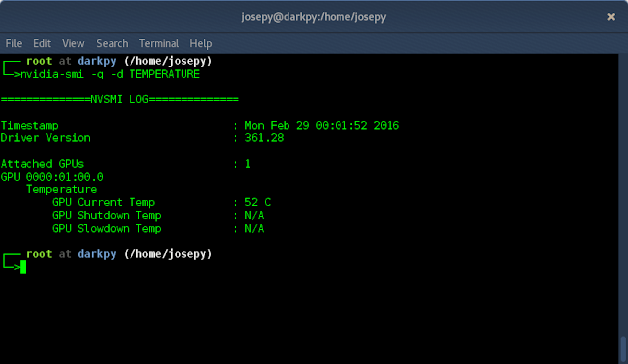Click the GPU Current Temp label

(x=103, y=203)
